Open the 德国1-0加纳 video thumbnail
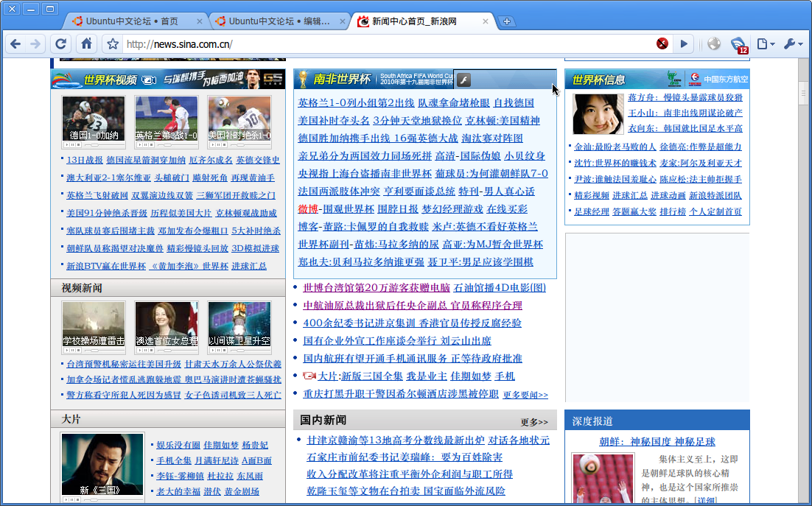Screen dimensions: 812x506 coord(94,119)
